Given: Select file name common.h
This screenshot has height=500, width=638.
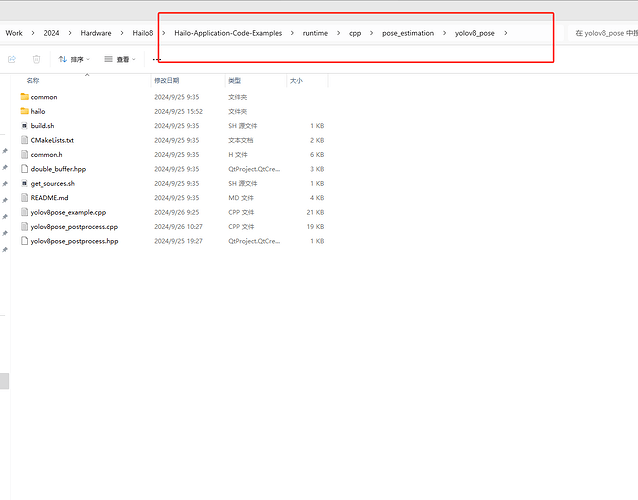Looking at the screenshot, I should coord(46,155).
